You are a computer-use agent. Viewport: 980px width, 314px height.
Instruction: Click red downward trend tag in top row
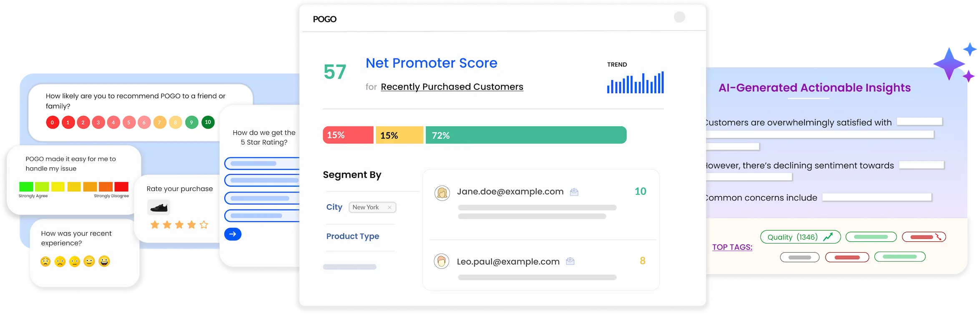pos(924,237)
